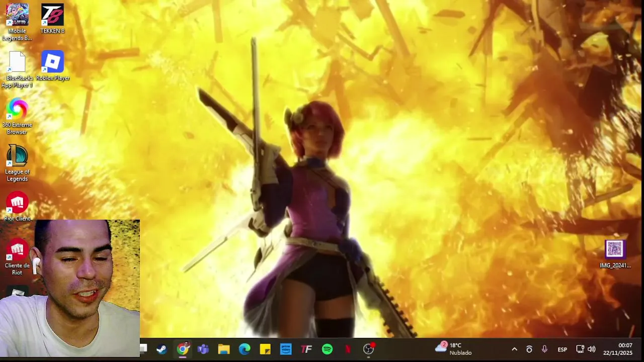
Task: Click the circular tray icon beside the microphone
Action: click(529, 349)
